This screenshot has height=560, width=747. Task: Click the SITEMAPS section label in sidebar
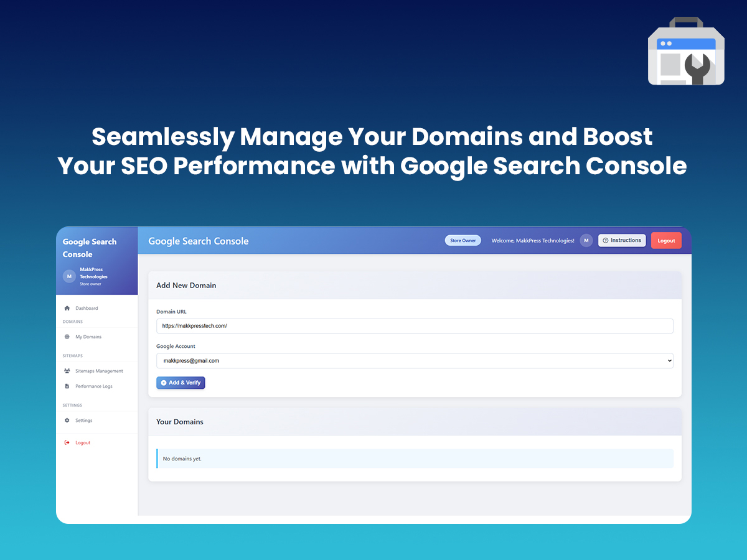(73, 356)
